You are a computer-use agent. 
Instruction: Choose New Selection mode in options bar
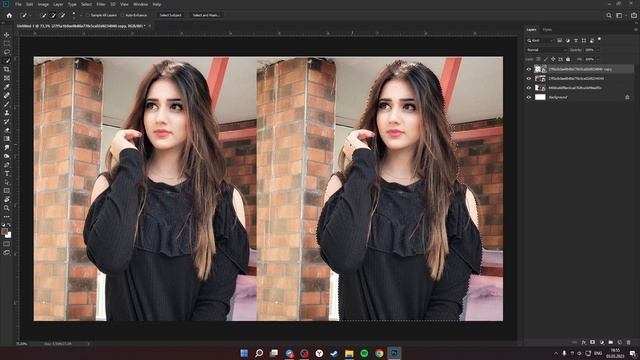pyautogui.click(x=44, y=15)
